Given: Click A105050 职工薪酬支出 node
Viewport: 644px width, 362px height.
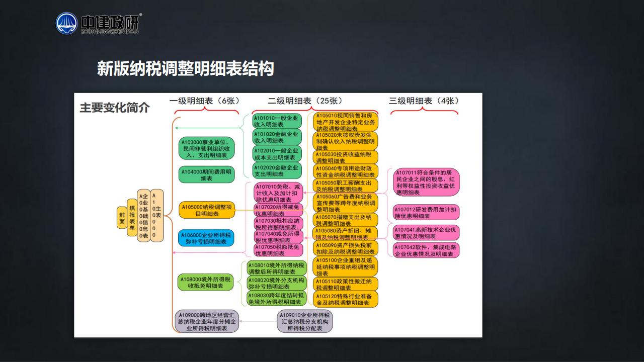Looking at the screenshot, I should point(346,186).
